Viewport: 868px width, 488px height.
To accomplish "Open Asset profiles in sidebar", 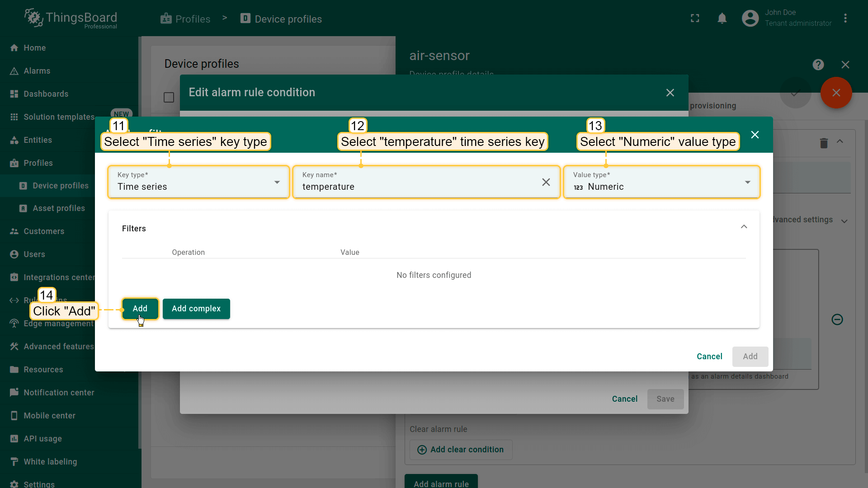I will pos(59,208).
